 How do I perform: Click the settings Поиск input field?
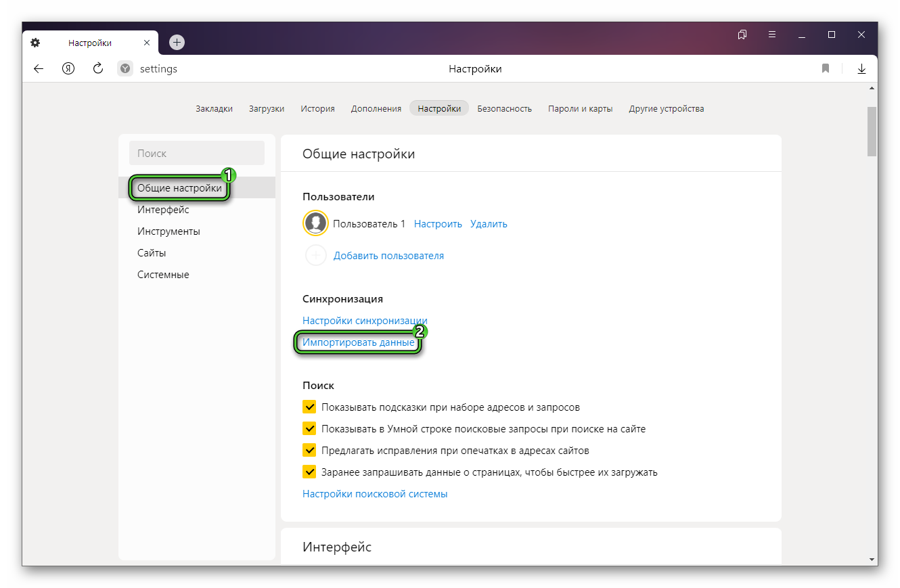tap(196, 154)
